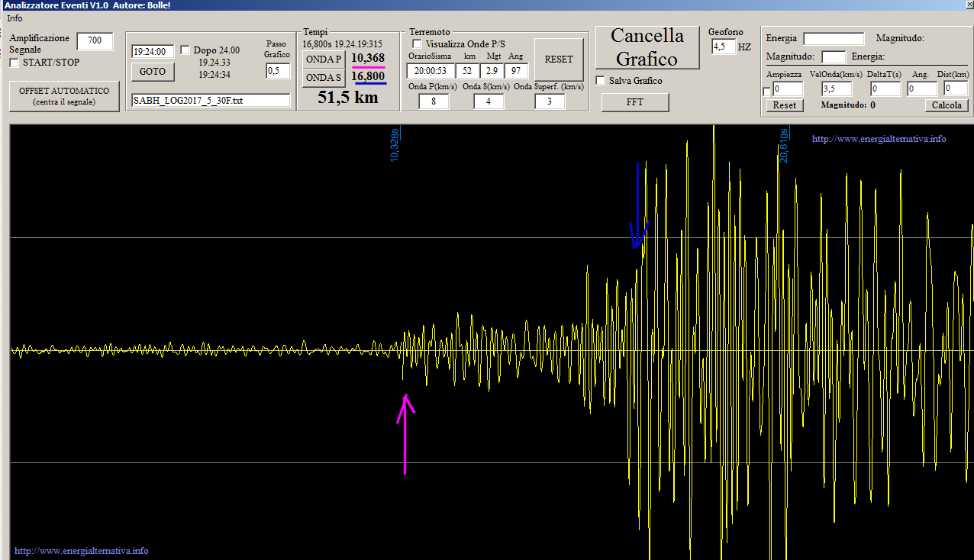Screen dimensions: 974x560
Task: Click the small Reset button under Ampiezza
Action: (x=785, y=105)
